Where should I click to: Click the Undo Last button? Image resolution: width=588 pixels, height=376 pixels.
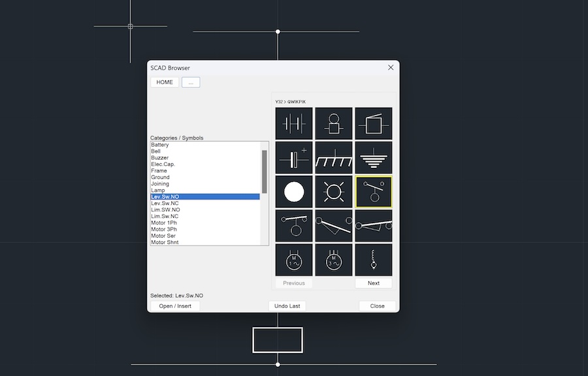coord(287,306)
